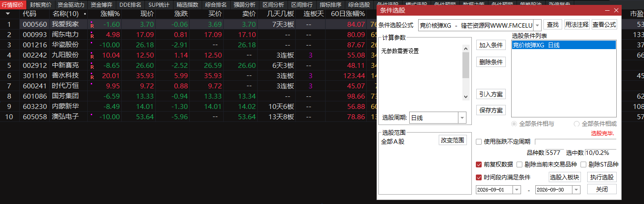The height and width of the screenshot is (204, 644).
Task: Select the 区间排行 tab
Action: 302,5
